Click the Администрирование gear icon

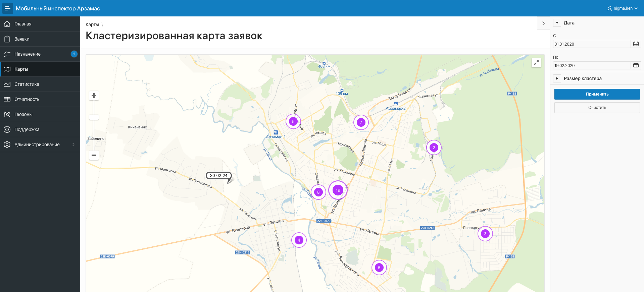point(7,144)
